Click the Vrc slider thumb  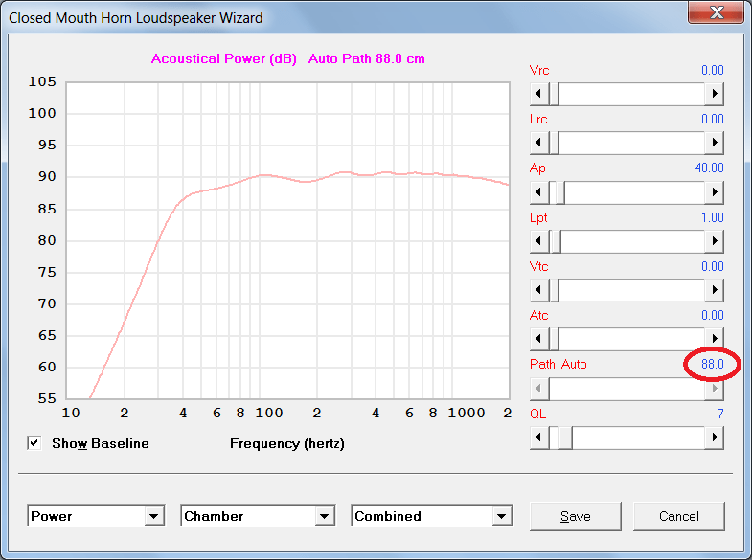pos(554,94)
